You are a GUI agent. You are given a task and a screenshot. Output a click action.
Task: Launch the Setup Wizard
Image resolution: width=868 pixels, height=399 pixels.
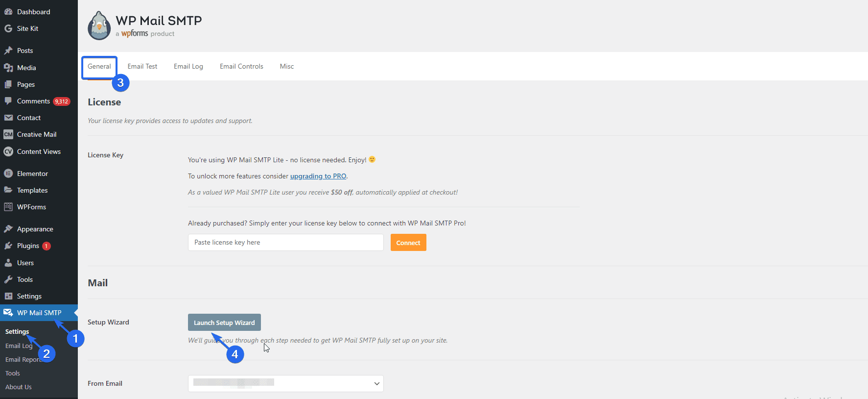224,323
